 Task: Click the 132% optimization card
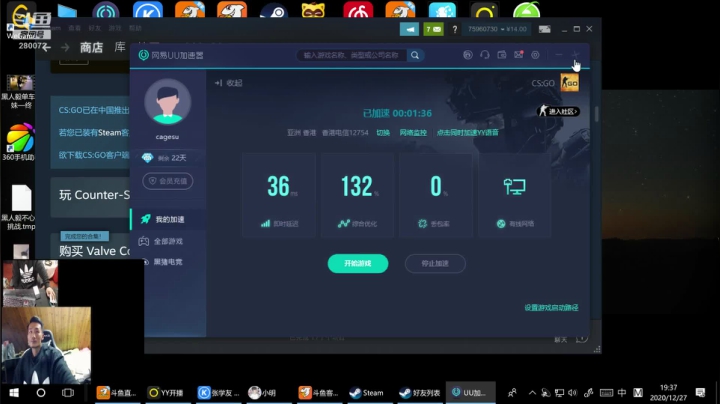click(357, 196)
